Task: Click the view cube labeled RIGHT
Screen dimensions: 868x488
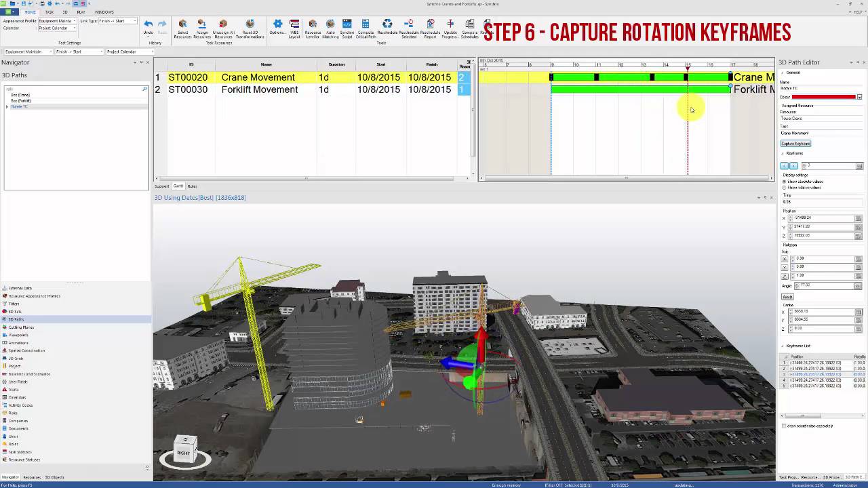Action: coord(184,451)
